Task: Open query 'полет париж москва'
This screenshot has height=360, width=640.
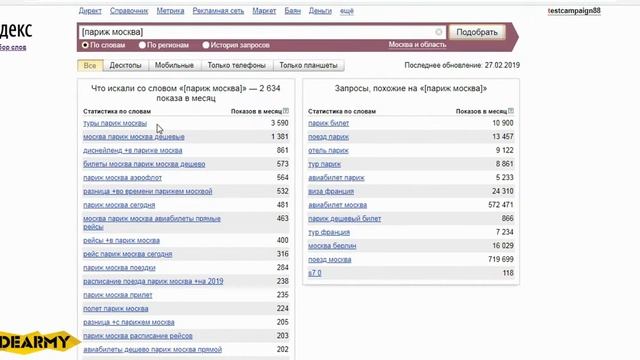Action: (116, 309)
